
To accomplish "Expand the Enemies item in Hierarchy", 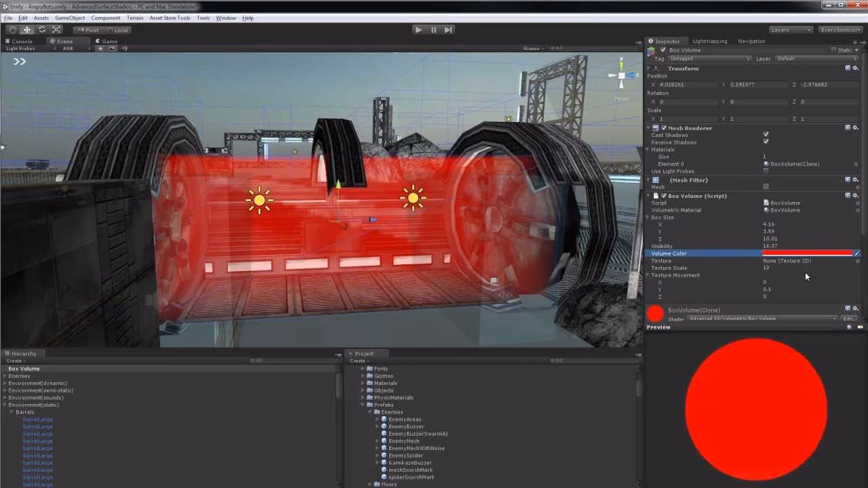I will [x=5, y=376].
